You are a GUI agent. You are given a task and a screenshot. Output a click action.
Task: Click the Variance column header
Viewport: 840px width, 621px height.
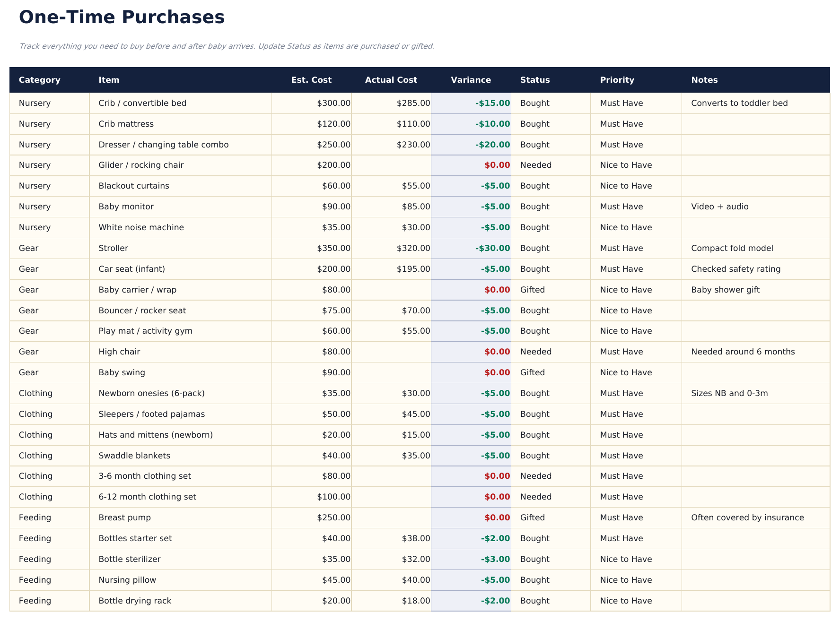(x=471, y=80)
